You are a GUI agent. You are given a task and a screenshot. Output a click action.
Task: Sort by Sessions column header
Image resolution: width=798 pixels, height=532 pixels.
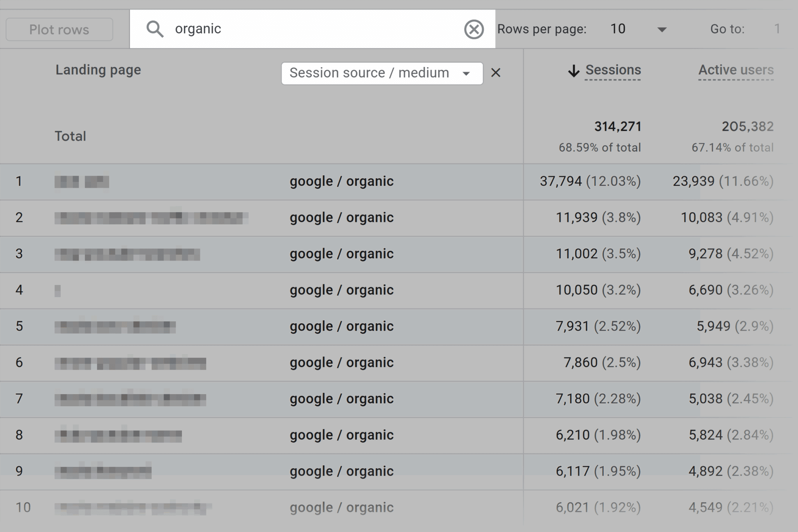click(x=613, y=70)
